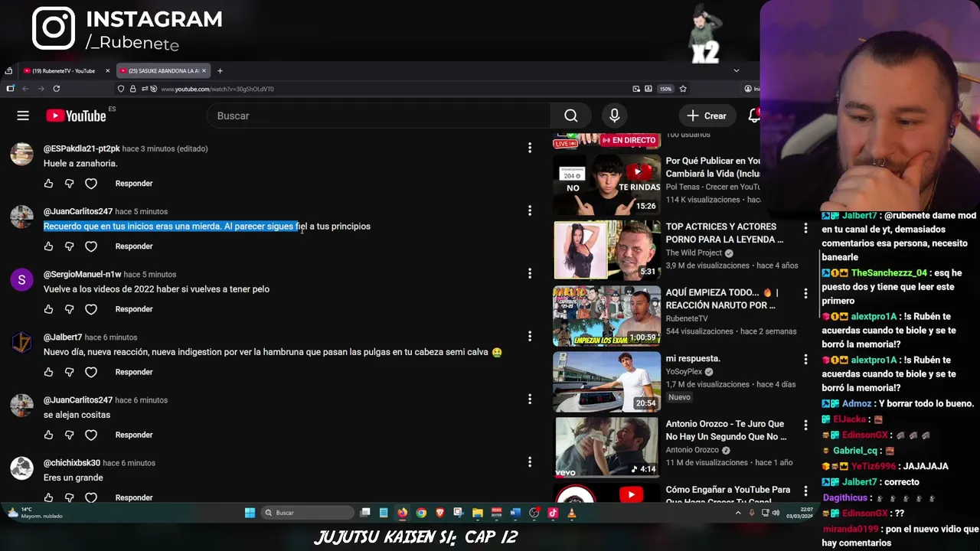The height and width of the screenshot is (551, 980).
Task: Open File Explorer from the taskbar
Action: [477, 513]
